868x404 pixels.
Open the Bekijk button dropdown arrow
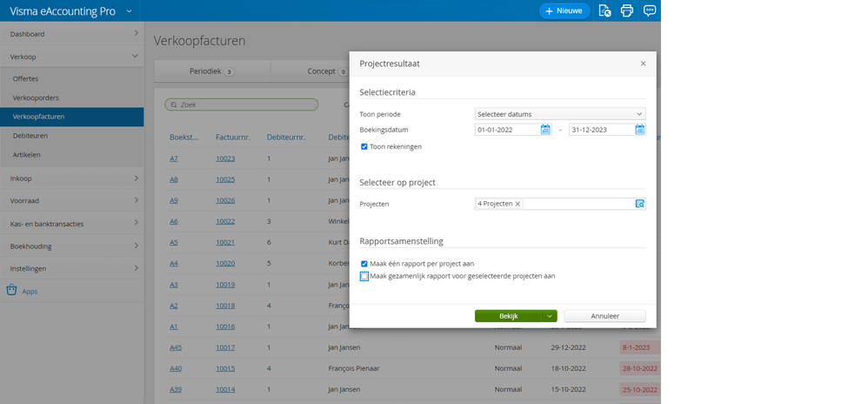click(550, 316)
